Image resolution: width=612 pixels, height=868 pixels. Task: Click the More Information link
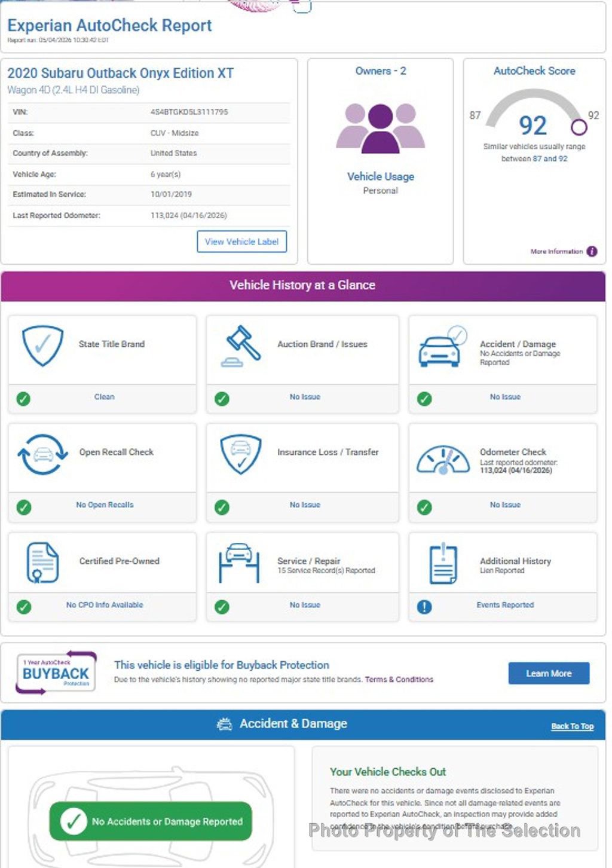point(556,252)
